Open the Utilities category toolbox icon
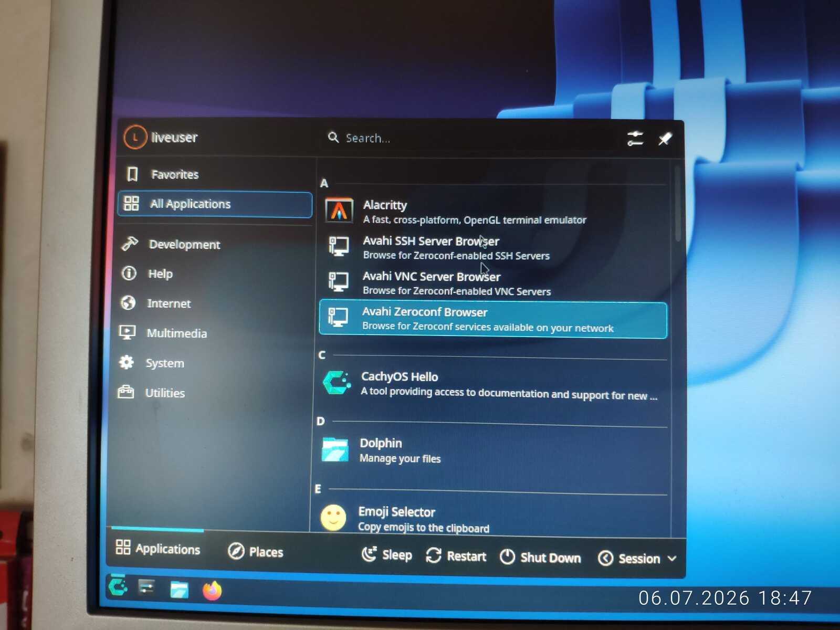This screenshot has width=840, height=630. tap(125, 392)
